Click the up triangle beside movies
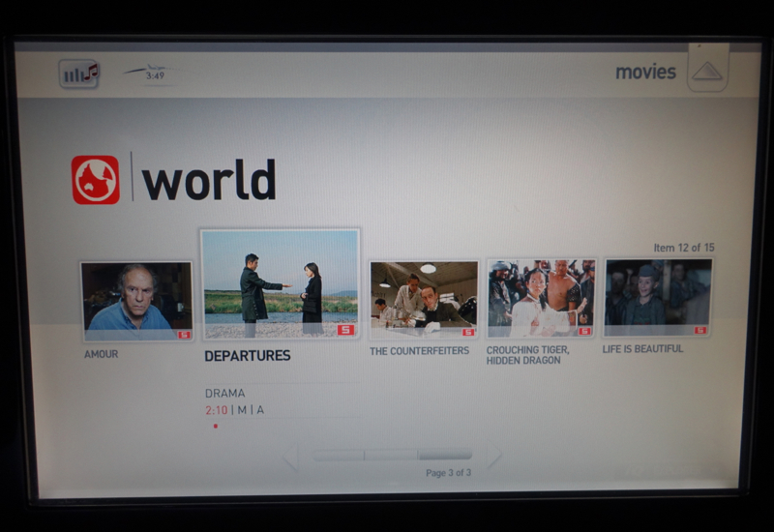774x532 pixels. click(707, 71)
